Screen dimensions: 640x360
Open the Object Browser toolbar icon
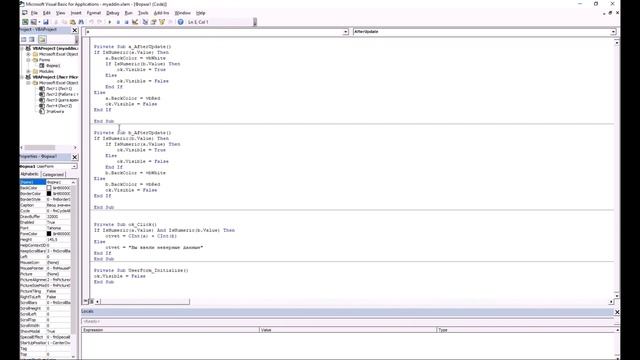pos(162,22)
